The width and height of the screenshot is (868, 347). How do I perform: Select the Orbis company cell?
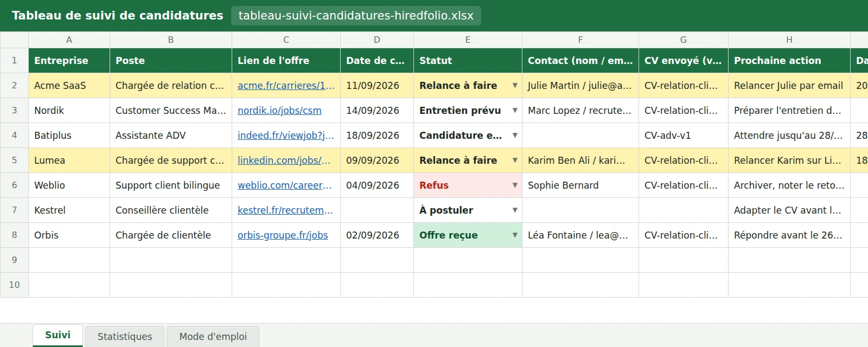point(69,235)
